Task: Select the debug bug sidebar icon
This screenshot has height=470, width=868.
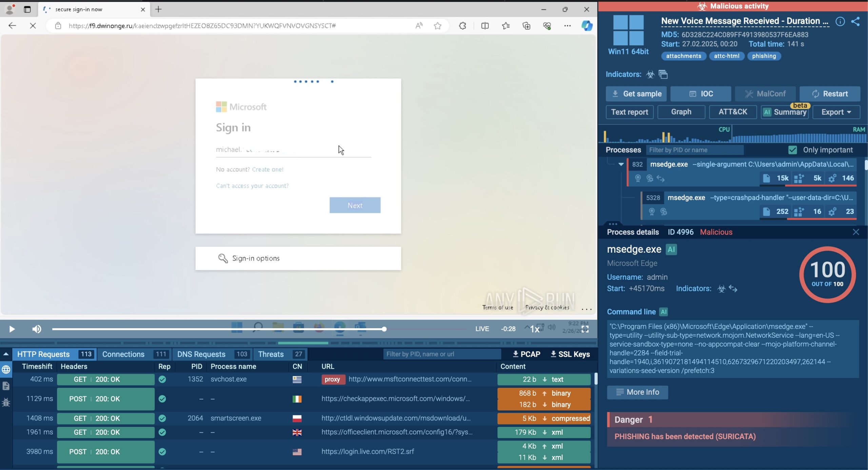Action: coord(6,403)
